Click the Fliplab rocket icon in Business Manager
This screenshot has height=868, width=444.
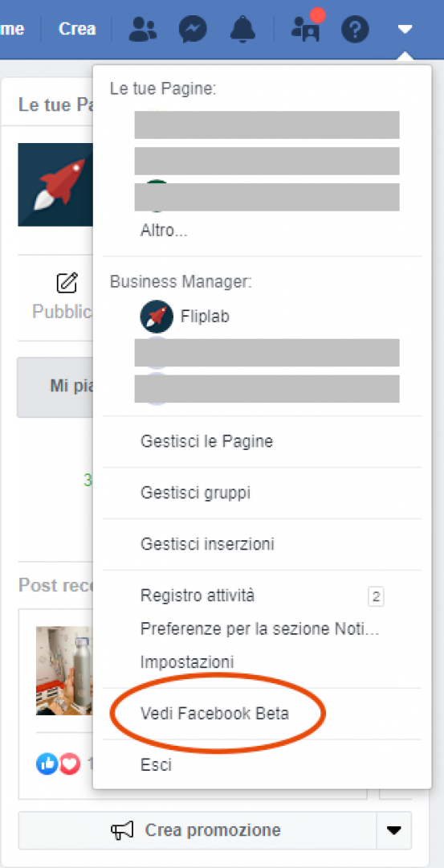(157, 316)
